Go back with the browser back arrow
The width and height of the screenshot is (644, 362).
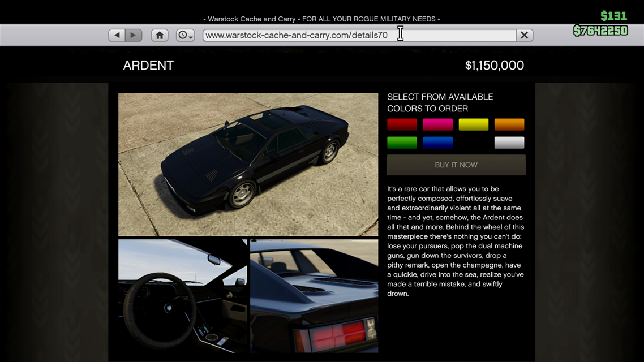click(117, 35)
